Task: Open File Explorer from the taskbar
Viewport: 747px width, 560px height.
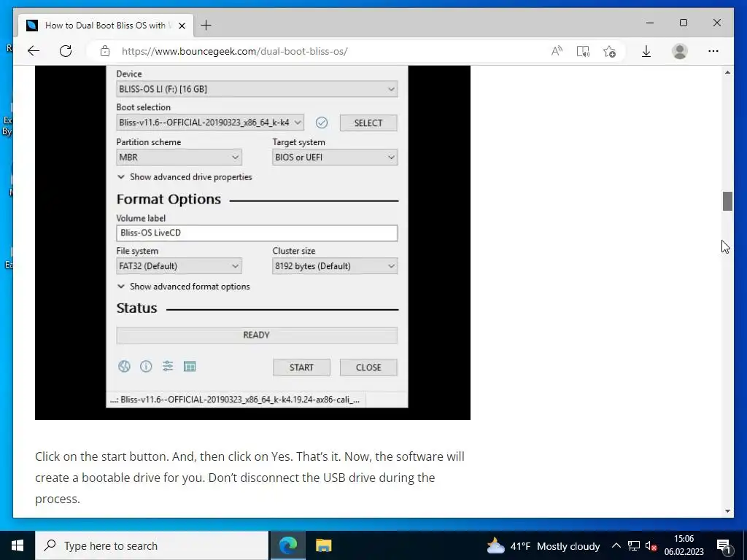Action: (x=323, y=545)
